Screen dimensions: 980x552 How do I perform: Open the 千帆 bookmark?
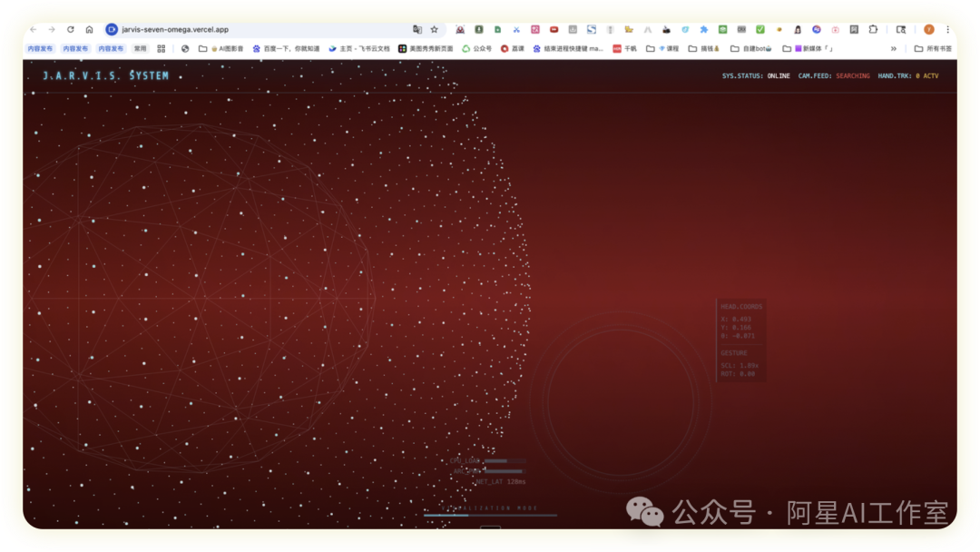pos(624,49)
